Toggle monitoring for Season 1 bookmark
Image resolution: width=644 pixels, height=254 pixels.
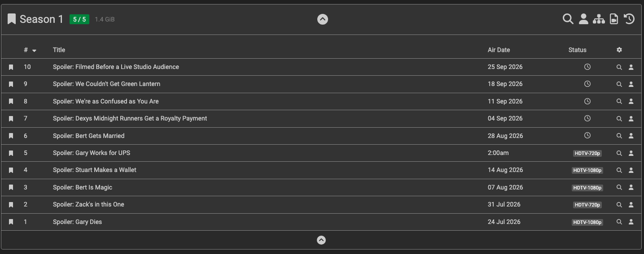tap(12, 19)
